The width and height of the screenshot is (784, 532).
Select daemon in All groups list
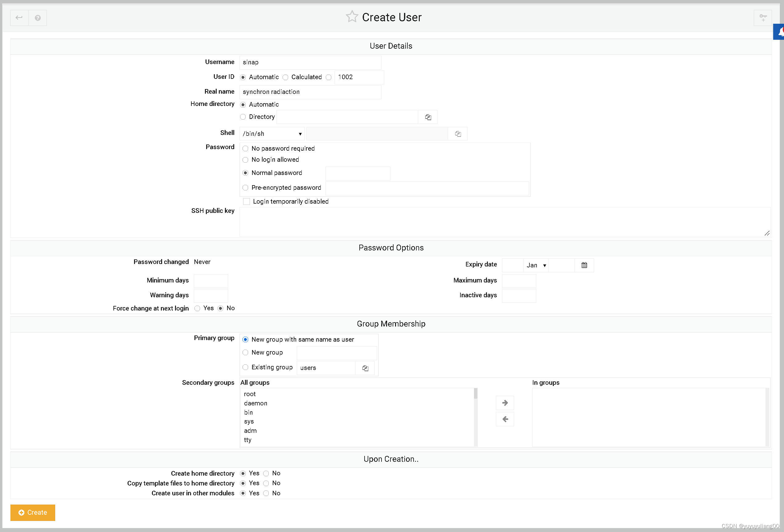coord(255,403)
